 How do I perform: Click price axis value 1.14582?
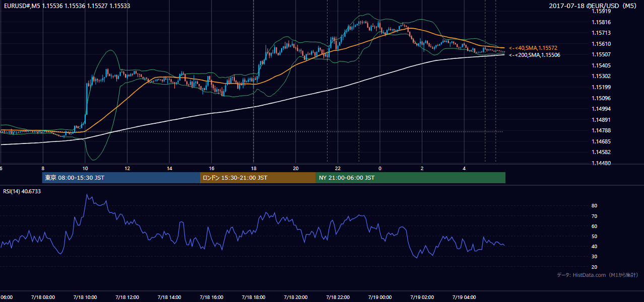tap(602, 152)
